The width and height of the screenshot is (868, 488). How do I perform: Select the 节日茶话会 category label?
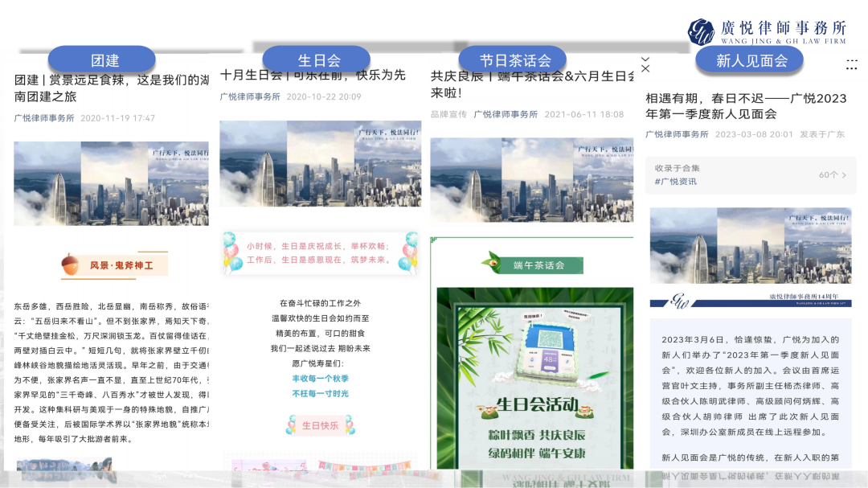point(512,59)
